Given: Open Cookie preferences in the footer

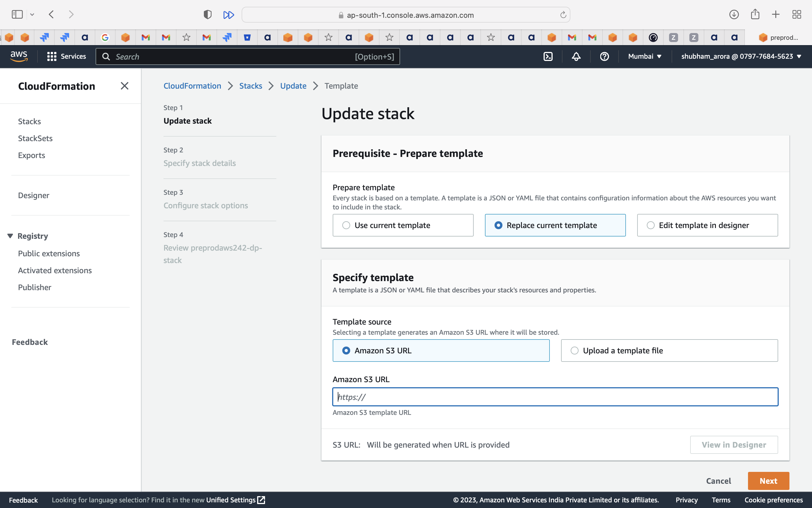Looking at the screenshot, I should pos(773,500).
